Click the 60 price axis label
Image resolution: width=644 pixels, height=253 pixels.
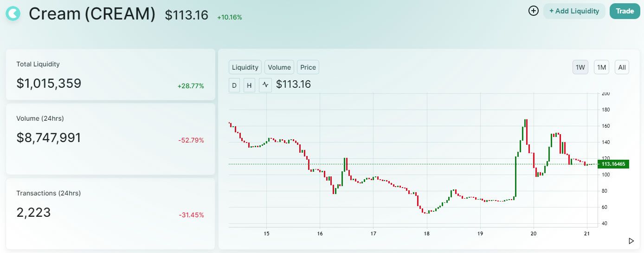click(605, 207)
